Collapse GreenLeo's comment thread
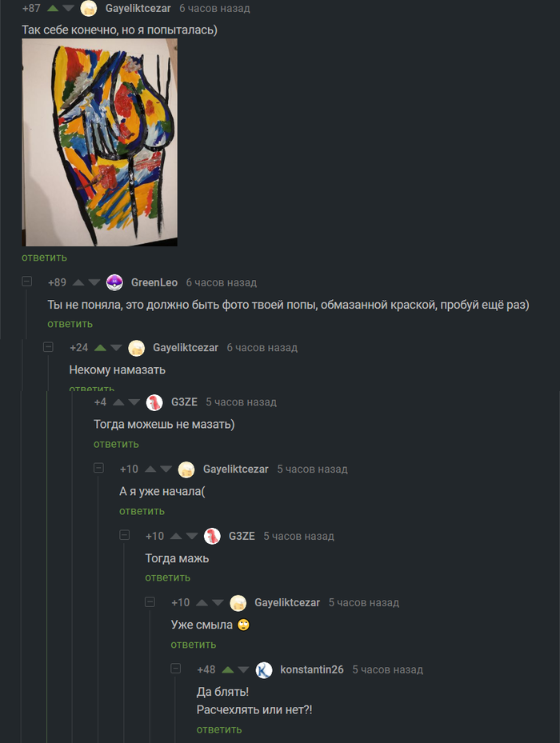 coord(27,282)
